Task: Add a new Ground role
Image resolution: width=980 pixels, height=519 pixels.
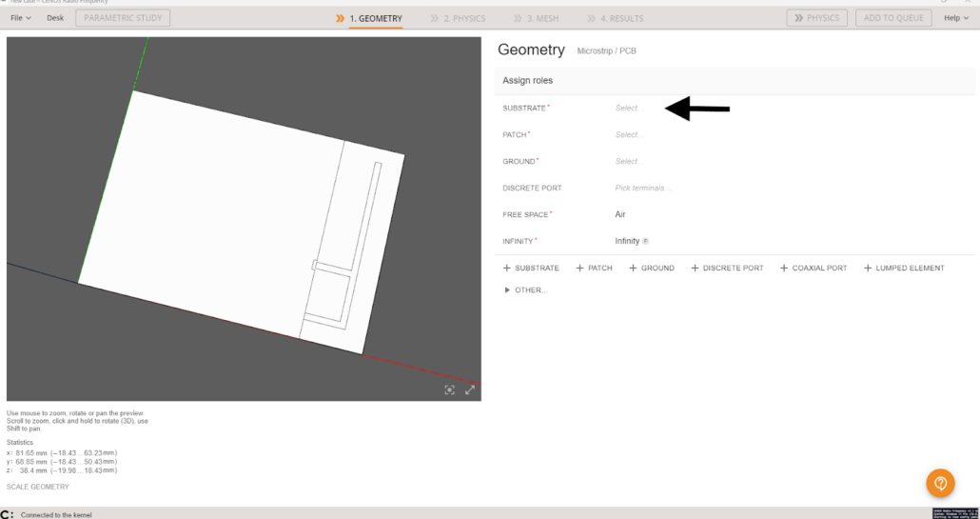Action: click(x=652, y=269)
